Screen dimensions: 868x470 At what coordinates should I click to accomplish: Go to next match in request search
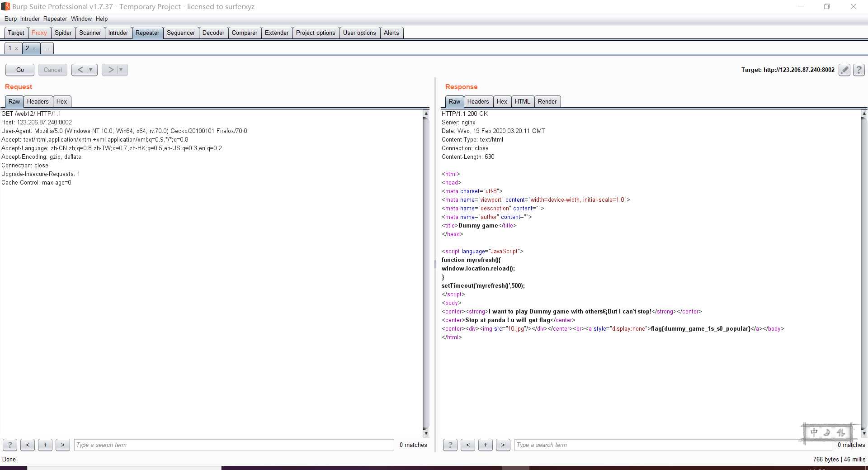(x=63, y=445)
